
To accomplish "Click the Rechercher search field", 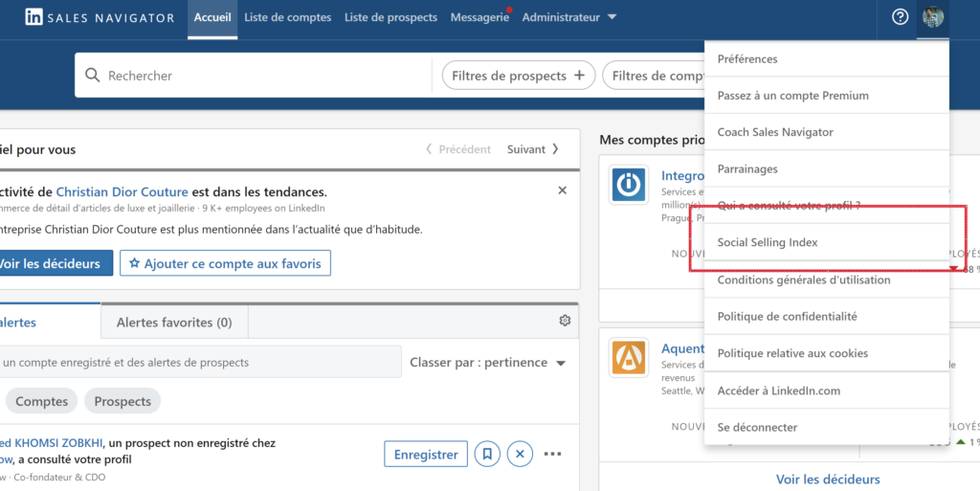I will click(258, 76).
